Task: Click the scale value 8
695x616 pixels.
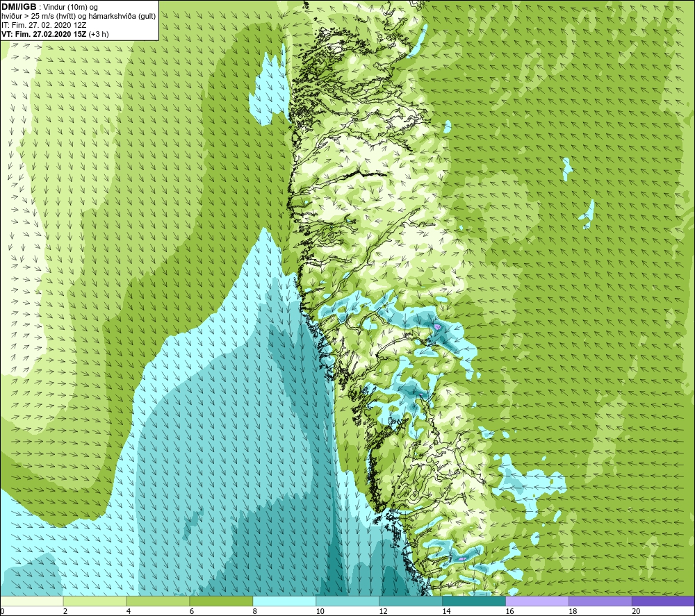Action: (x=255, y=611)
